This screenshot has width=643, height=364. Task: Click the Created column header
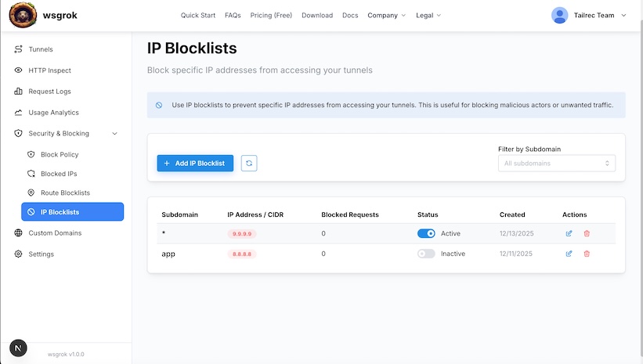[512, 214]
